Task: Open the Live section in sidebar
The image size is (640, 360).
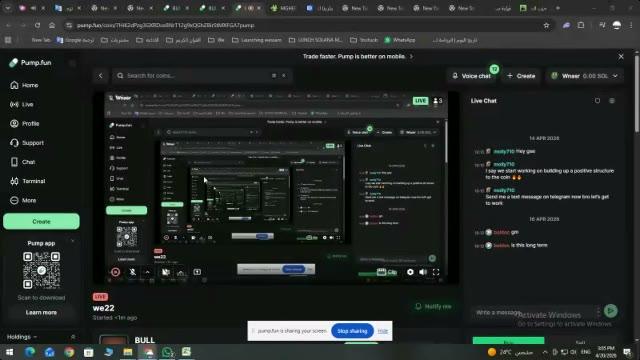Action: coord(22,104)
